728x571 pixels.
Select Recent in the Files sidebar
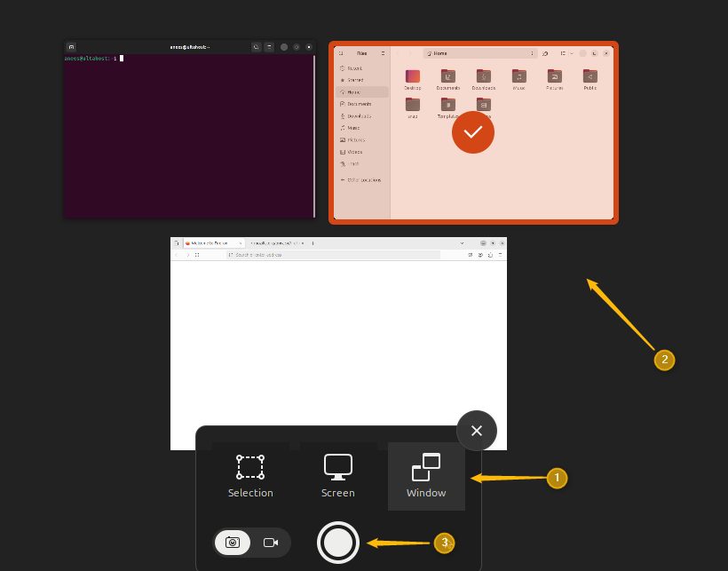click(361, 68)
